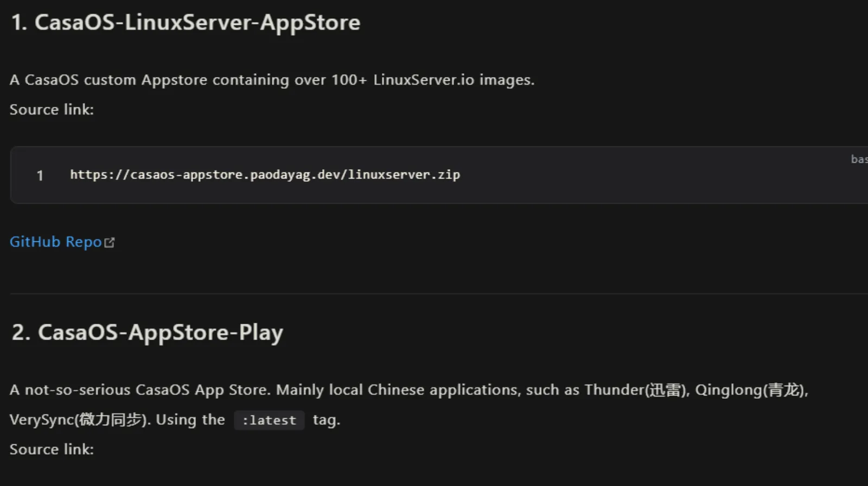This screenshot has height=486, width=868.
Task: Click the bash language label on the code block
Action: point(859,159)
